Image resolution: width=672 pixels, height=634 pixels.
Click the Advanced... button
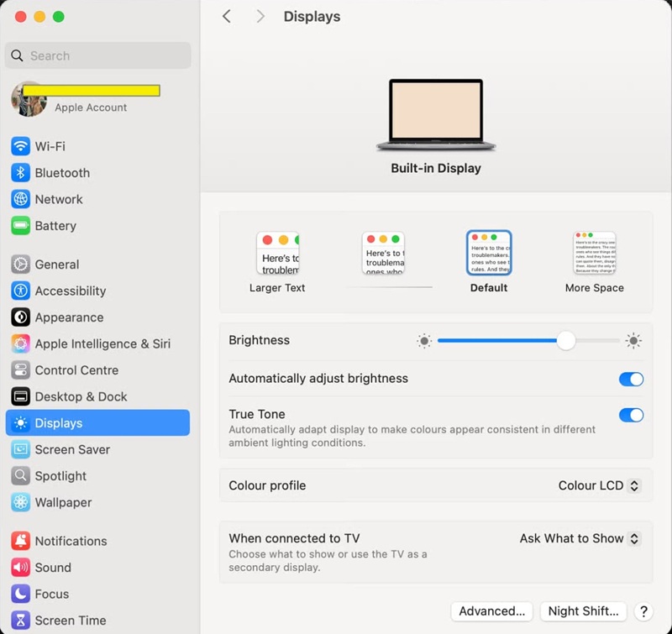click(x=491, y=611)
